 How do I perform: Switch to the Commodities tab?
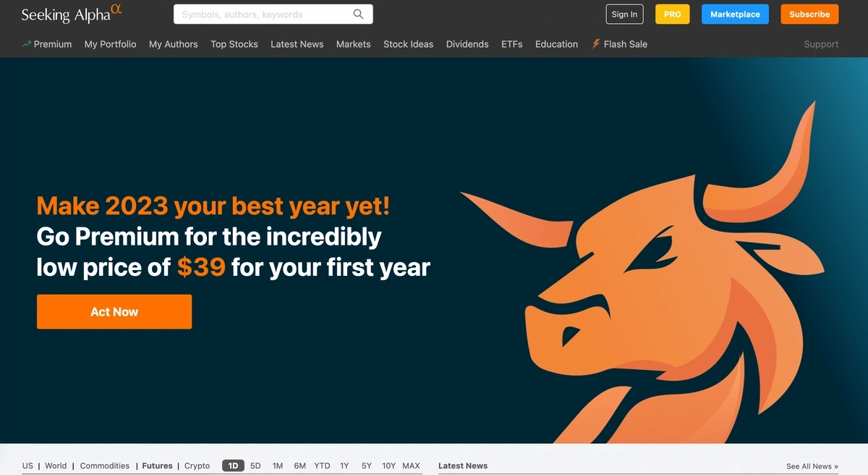pyautogui.click(x=105, y=466)
